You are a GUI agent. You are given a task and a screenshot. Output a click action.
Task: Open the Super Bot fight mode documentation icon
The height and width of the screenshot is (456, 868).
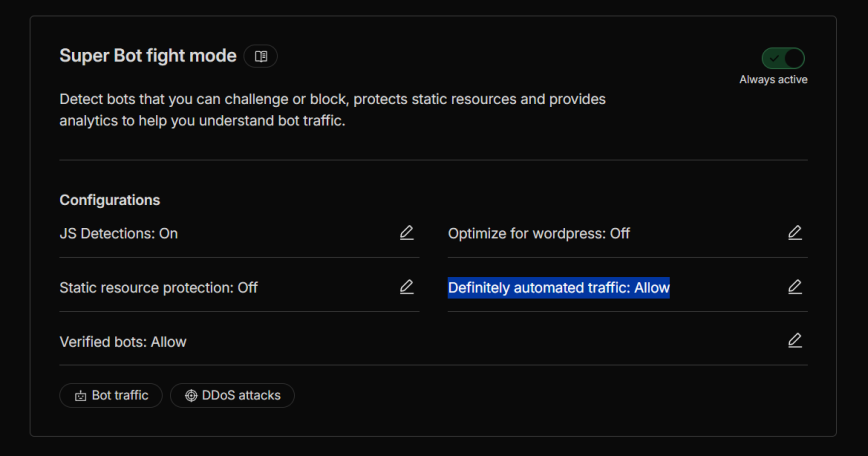[261, 56]
